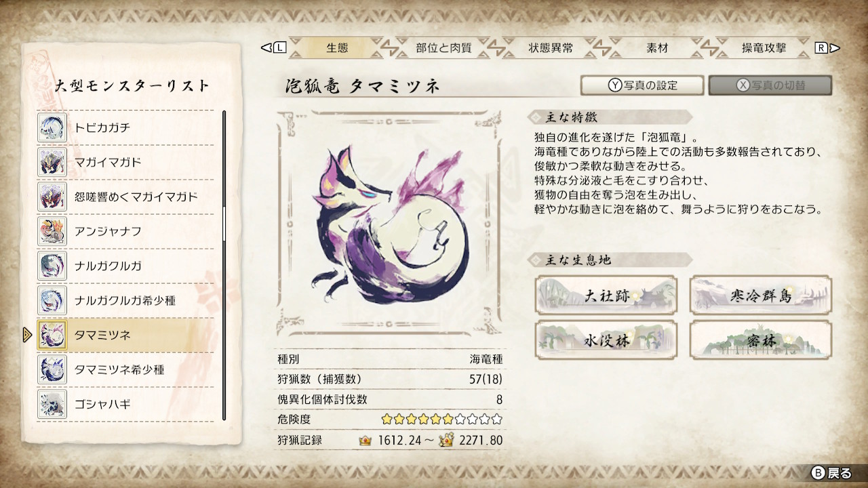868x488 pixels.
Task: Select the アンジャナフ monster icon
Action: tap(52, 231)
